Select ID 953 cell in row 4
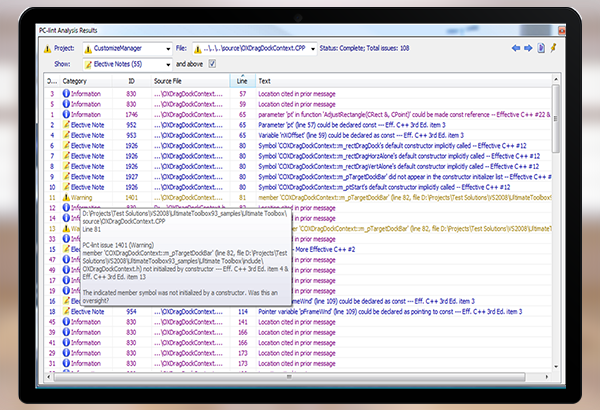 (x=131, y=135)
